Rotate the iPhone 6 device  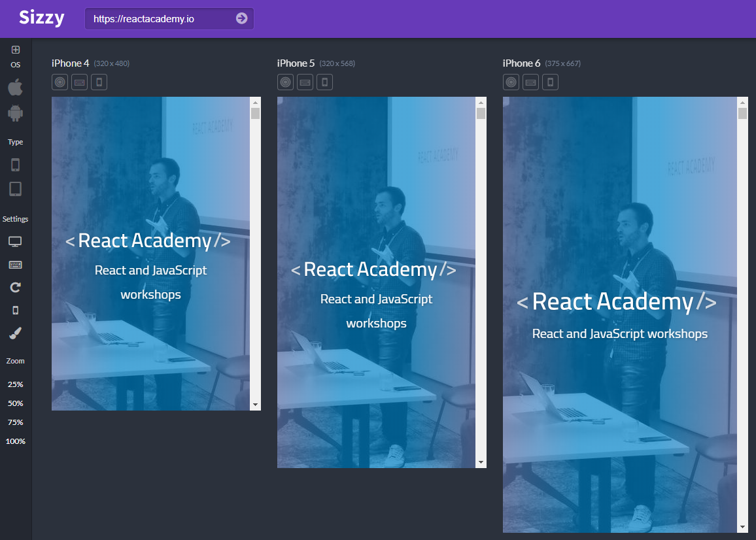coord(551,82)
